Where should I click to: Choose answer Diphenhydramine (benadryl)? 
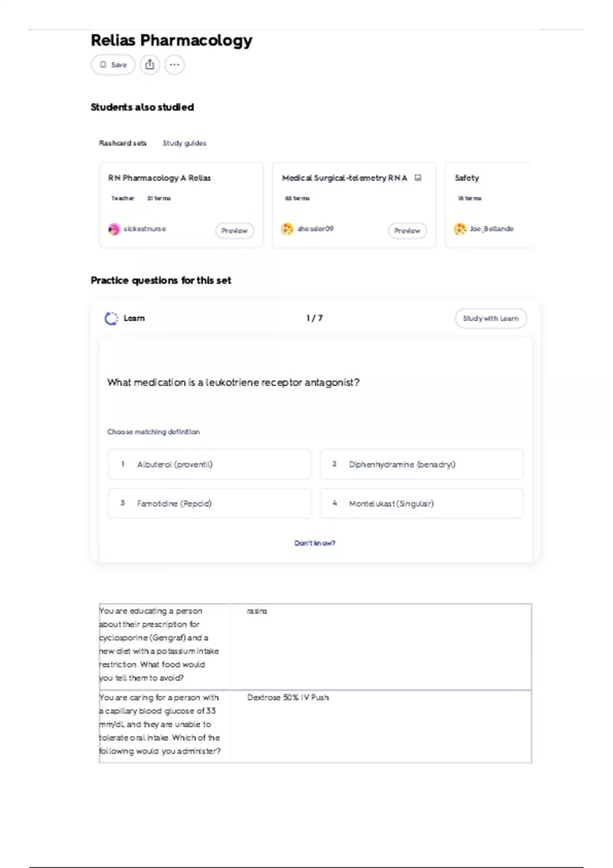point(421,464)
